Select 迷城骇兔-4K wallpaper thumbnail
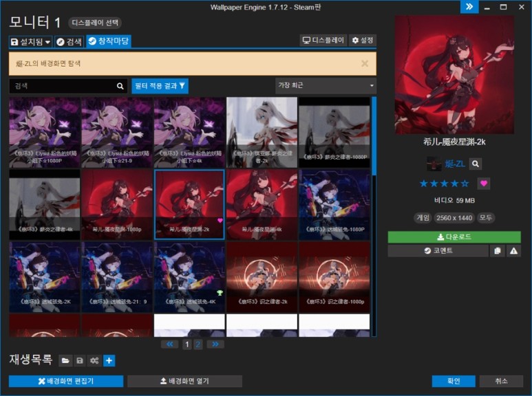The height and width of the screenshot is (396, 532). point(189,277)
